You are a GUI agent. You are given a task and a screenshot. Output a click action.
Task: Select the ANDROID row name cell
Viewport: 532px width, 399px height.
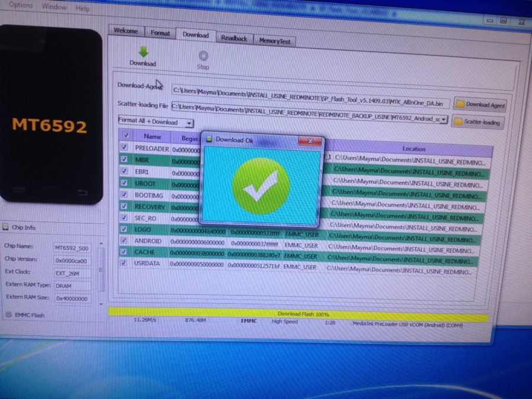[148, 241]
